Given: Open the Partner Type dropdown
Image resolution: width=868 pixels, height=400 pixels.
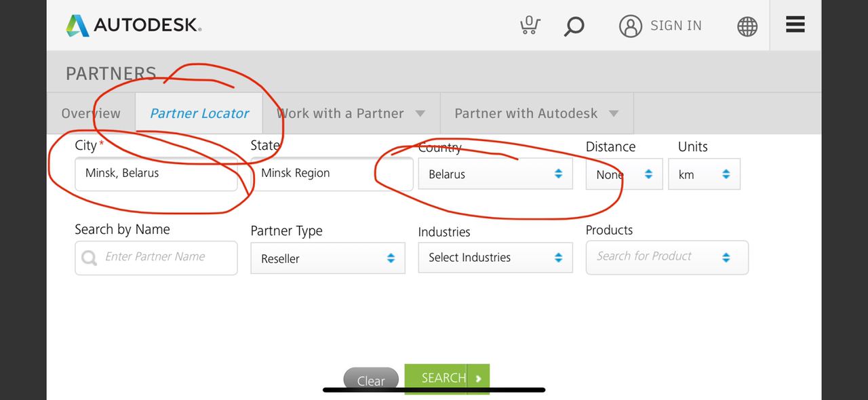Looking at the screenshot, I should [x=328, y=258].
